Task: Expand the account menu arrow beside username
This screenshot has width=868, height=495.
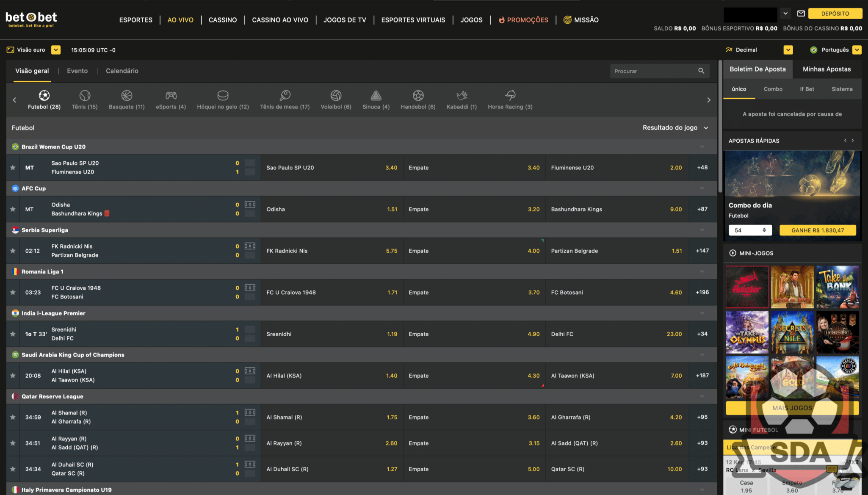Action: tap(785, 14)
